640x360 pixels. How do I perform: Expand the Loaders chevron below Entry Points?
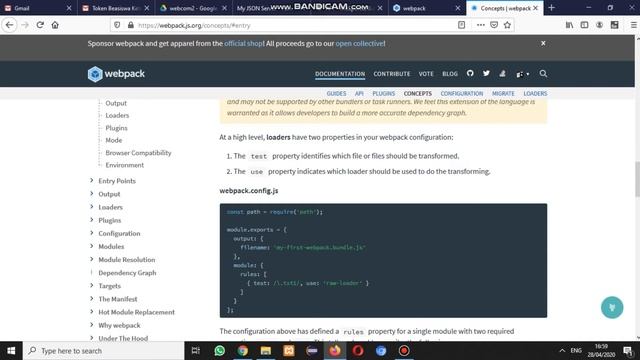(x=91, y=207)
